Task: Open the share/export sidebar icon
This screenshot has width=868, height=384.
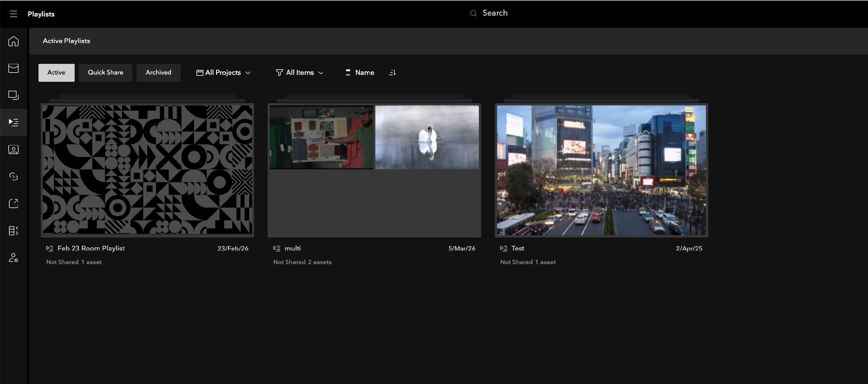Action: [14, 203]
